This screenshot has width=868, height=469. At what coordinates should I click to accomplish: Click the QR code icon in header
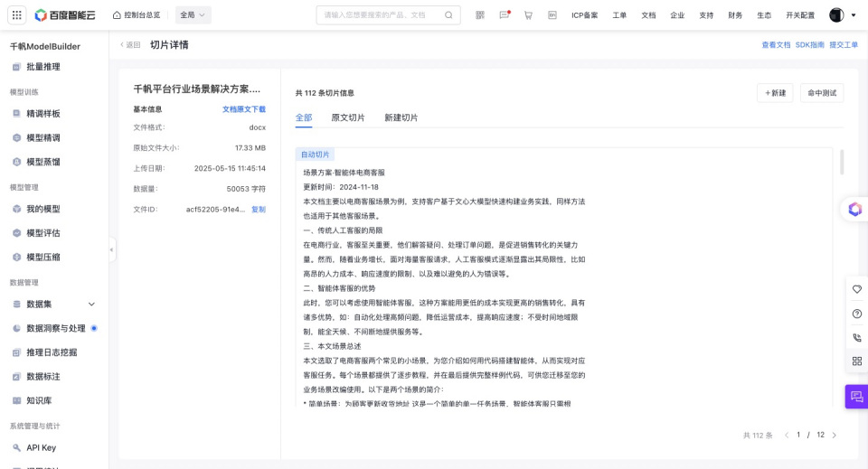[x=480, y=15]
